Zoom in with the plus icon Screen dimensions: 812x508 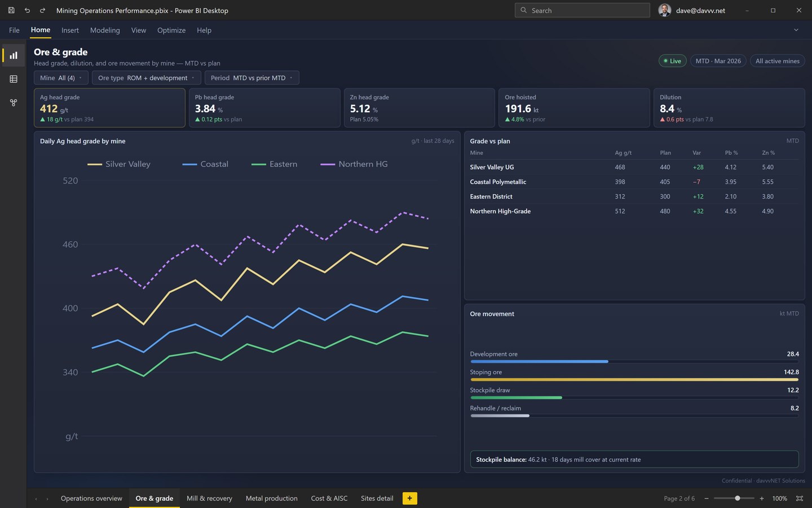click(762, 498)
